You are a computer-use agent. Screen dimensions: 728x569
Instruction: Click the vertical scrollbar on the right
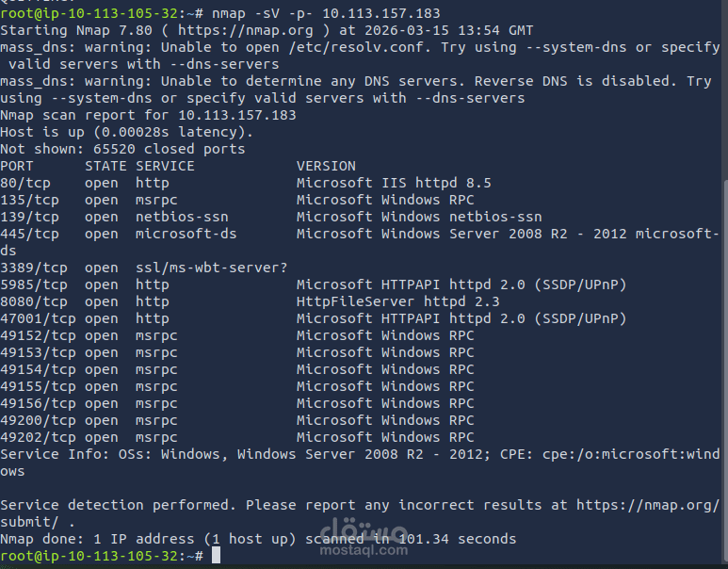tap(725, 370)
